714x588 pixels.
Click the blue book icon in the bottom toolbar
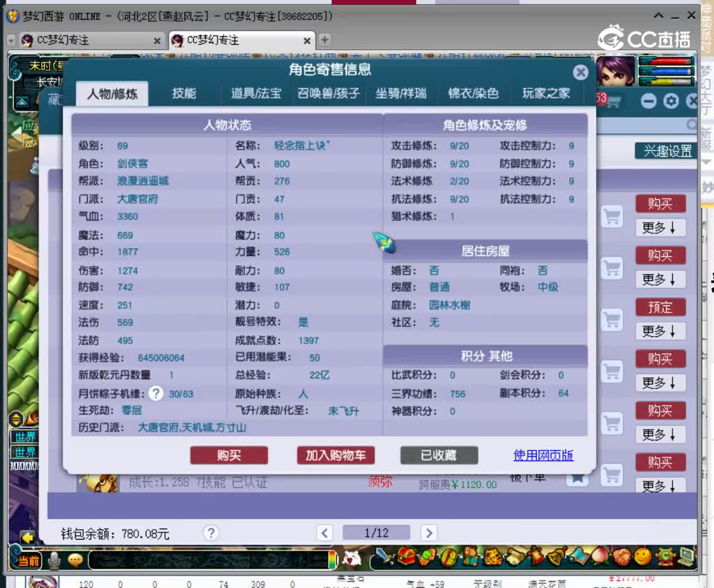point(579,556)
